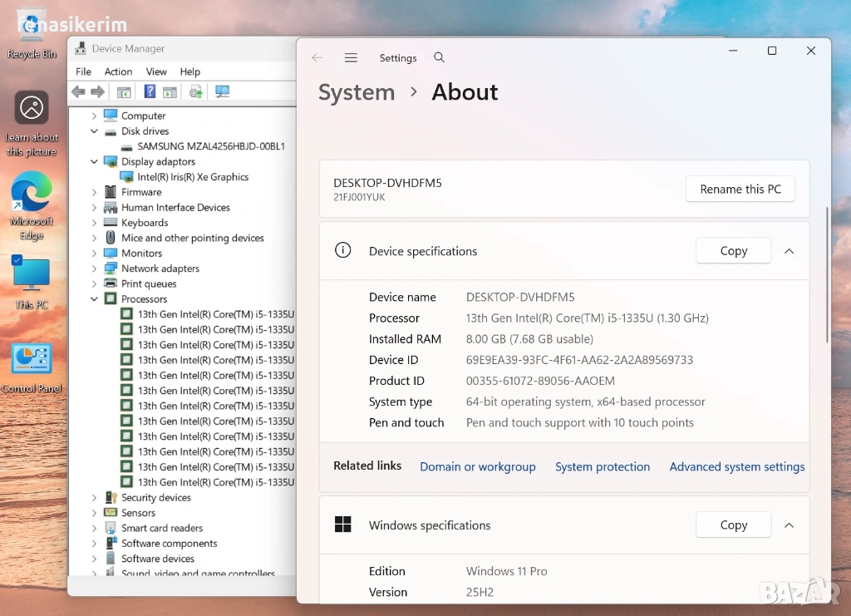This screenshot has height=616, width=851.
Task: Select Intel(R) Iris(R) Xe Graphics adapter
Action: (193, 177)
